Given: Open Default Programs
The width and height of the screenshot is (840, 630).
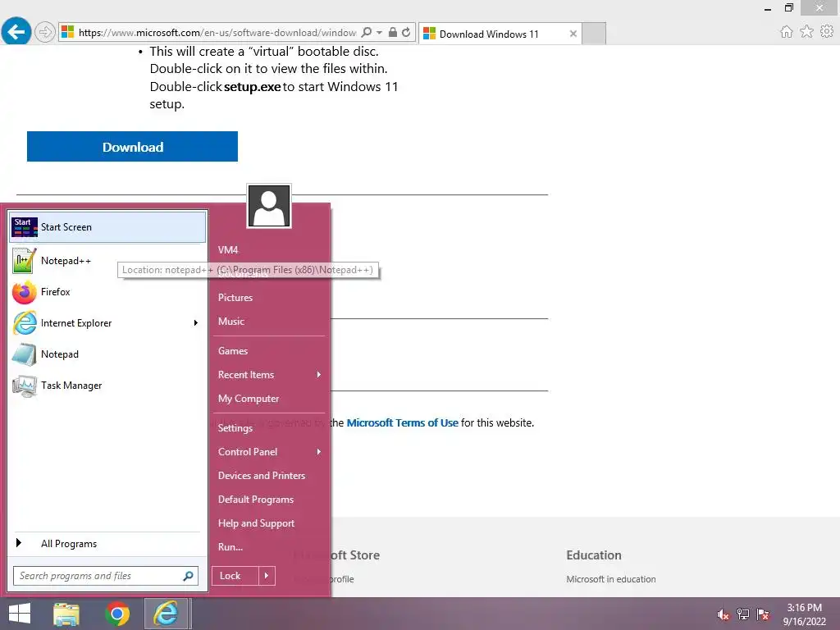Looking at the screenshot, I should 256,500.
